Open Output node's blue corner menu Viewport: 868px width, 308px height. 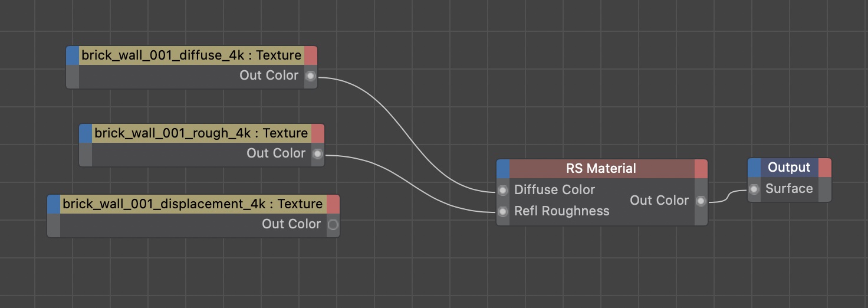pyautogui.click(x=754, y=168)
